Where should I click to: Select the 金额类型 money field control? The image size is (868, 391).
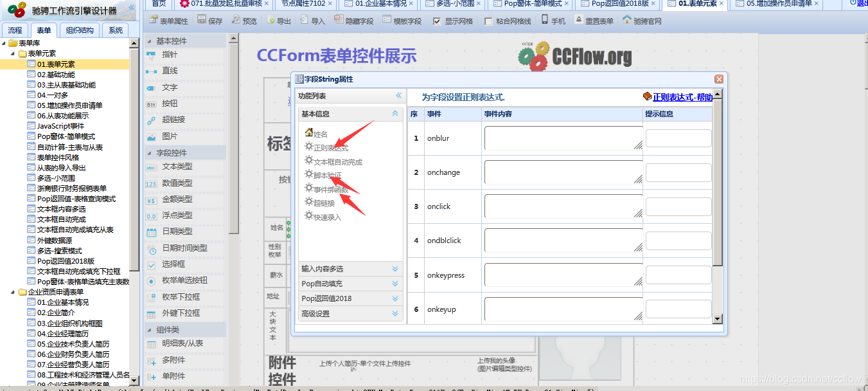[177, 199]
